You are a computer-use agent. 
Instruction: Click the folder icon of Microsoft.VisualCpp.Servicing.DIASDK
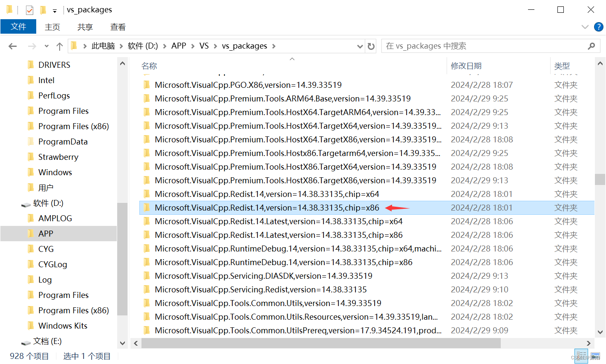pyautogui.click(x=147, y=276)
